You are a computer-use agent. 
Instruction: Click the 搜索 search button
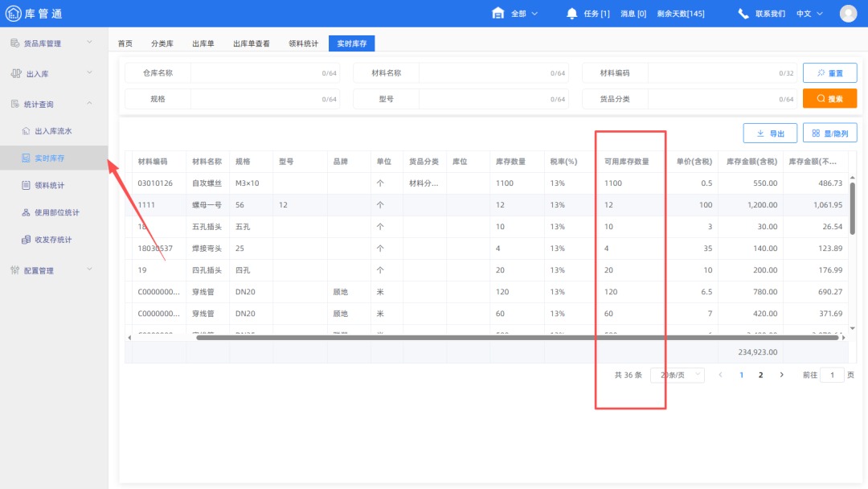(x=829, y=98)
